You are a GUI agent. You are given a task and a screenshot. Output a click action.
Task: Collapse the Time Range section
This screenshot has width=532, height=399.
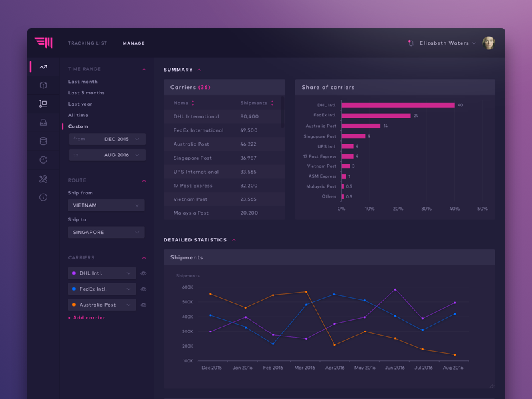click(x=144, y=70)
